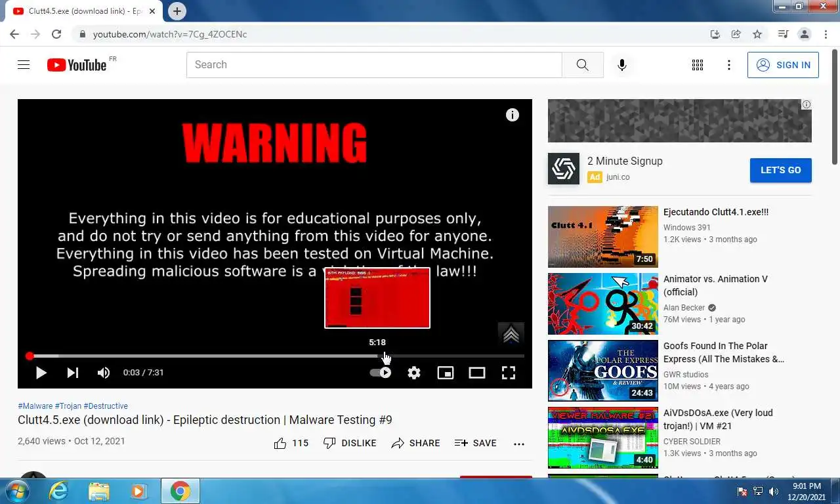Viewport: 840px width, 504px height.
Task: Click the address bar URL
Action: pyautogui.click(x=170, y=34)
